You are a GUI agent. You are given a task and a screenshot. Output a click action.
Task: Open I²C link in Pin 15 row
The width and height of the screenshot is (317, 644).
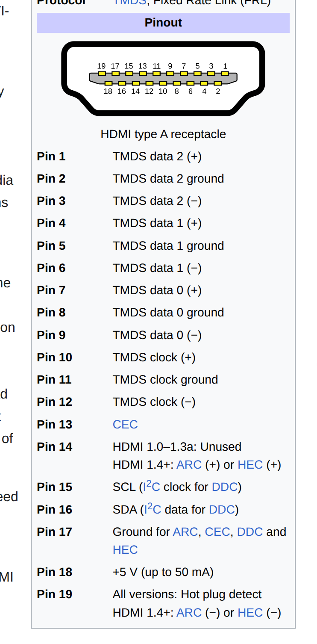point(150,487)
